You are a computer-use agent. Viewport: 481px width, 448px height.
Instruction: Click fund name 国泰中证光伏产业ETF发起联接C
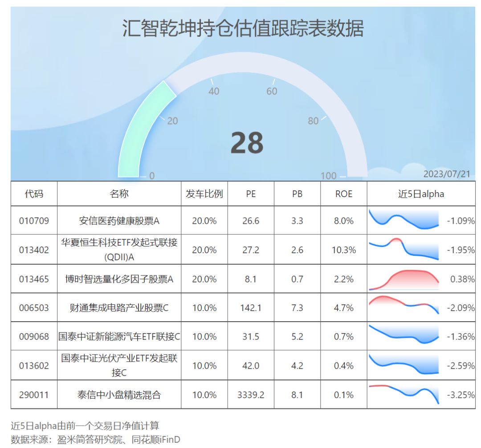click(x=119, y=366)
